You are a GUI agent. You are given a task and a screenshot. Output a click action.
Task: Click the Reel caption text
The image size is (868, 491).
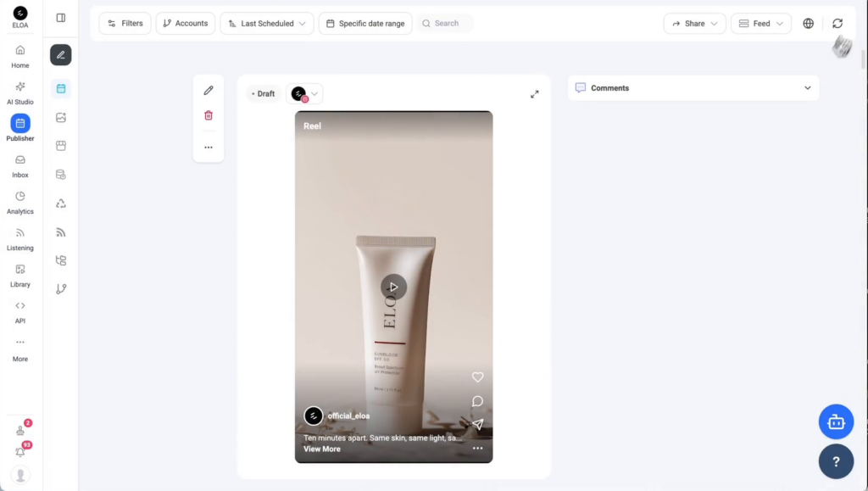382,438
